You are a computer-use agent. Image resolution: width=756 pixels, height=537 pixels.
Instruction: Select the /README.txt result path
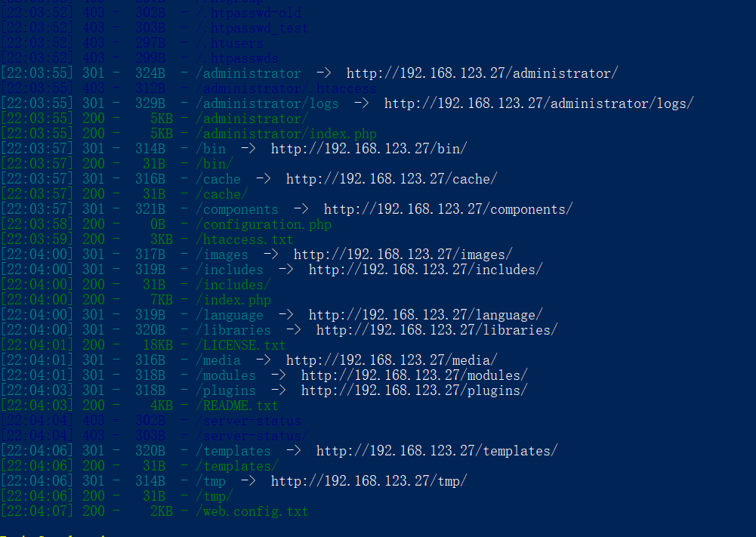[236, 406]
